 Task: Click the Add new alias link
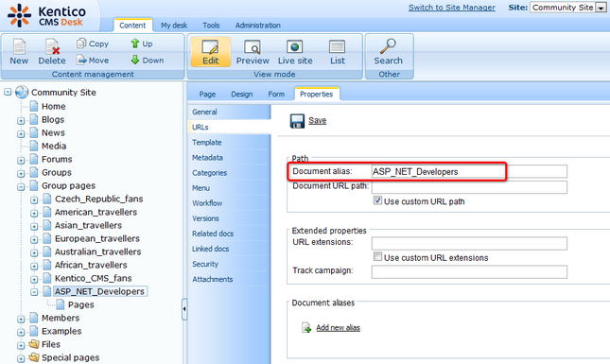tap(338, 328)
